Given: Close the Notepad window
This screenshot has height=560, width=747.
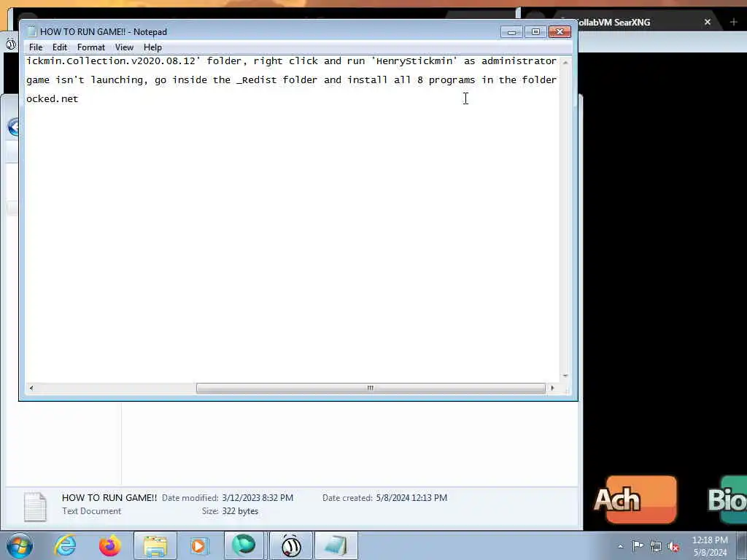Looking at the screenshot, I should [560, 32].
